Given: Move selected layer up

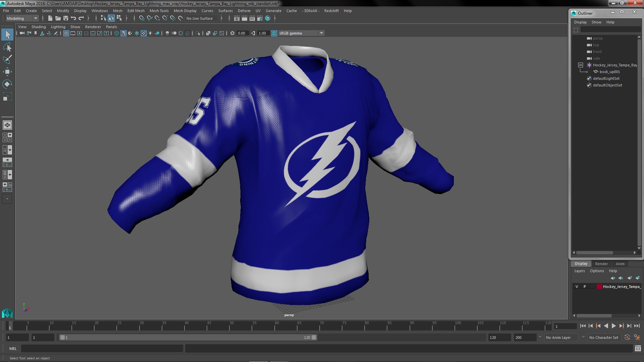Looking at the screenshot, I should 613,278.
